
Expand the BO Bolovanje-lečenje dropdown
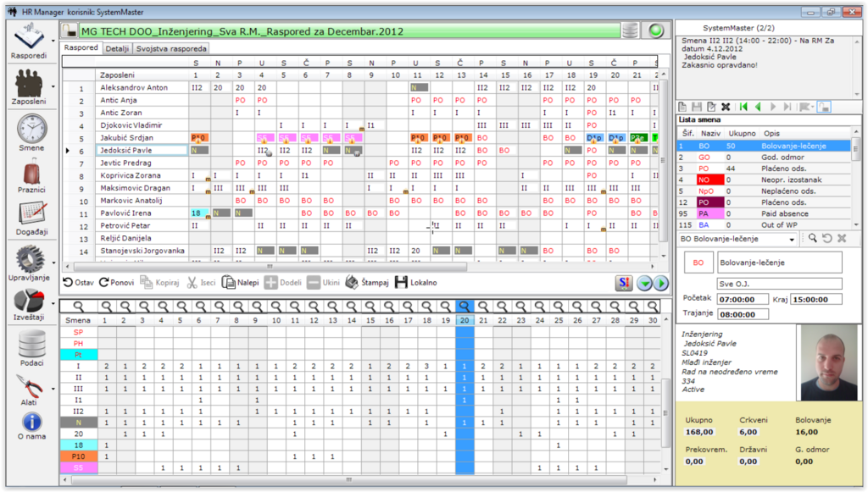pyautogui.click(x=792, y=240)
